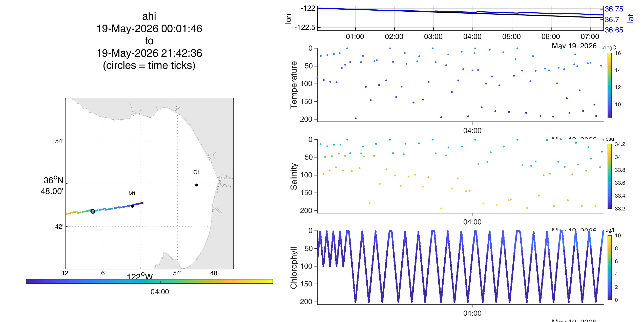Click the 03:00 label on lon/lat axis
The width and height of the screenshot is (644, 322).
(x=433, y=37)
